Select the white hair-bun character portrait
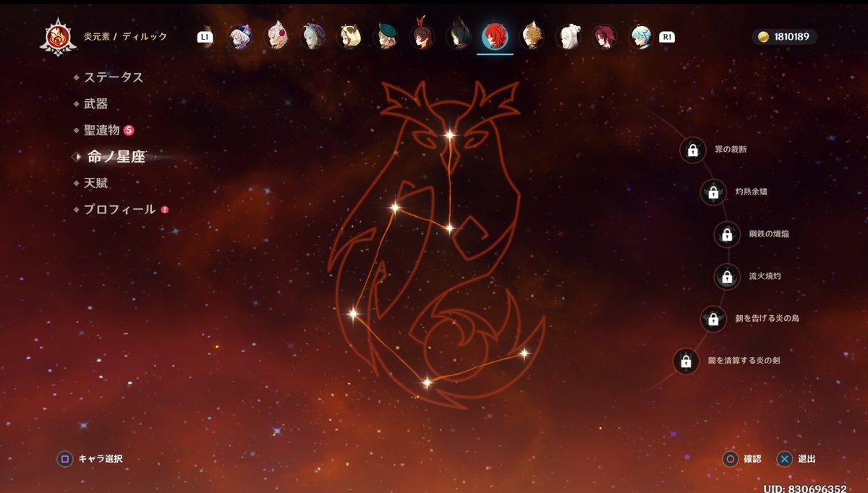The height and width of the screenshot is (493, 868). 569,36
